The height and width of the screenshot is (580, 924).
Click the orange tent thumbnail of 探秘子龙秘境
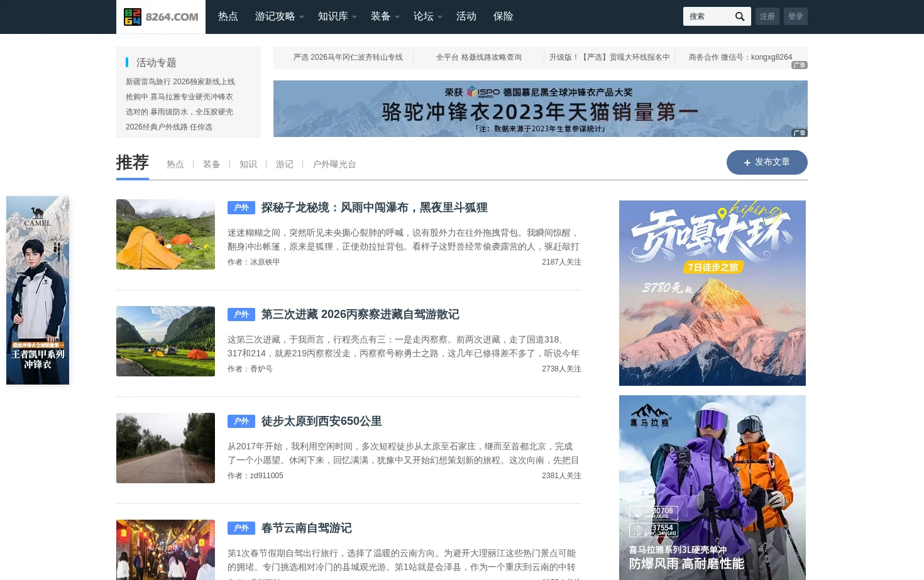(165, 234)
